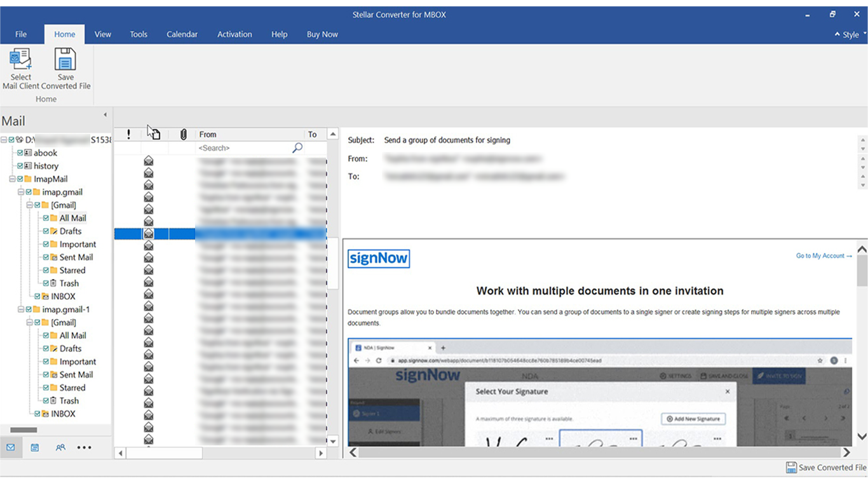
Task: Sort by the importance exclamation column
Action: pyautogui.click(x=128, y=134)
